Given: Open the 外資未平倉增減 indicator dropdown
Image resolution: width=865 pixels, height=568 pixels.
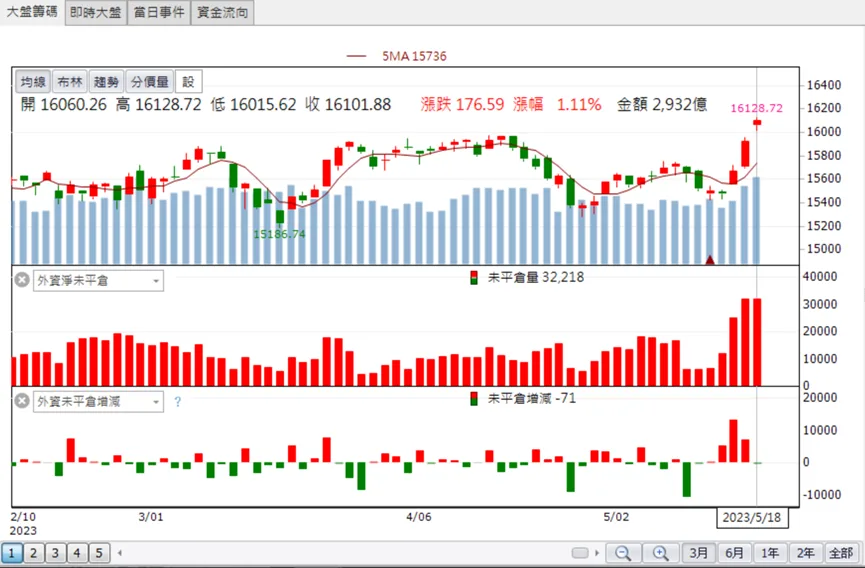Looking at the screenshot, I should [x=98, y=401].
